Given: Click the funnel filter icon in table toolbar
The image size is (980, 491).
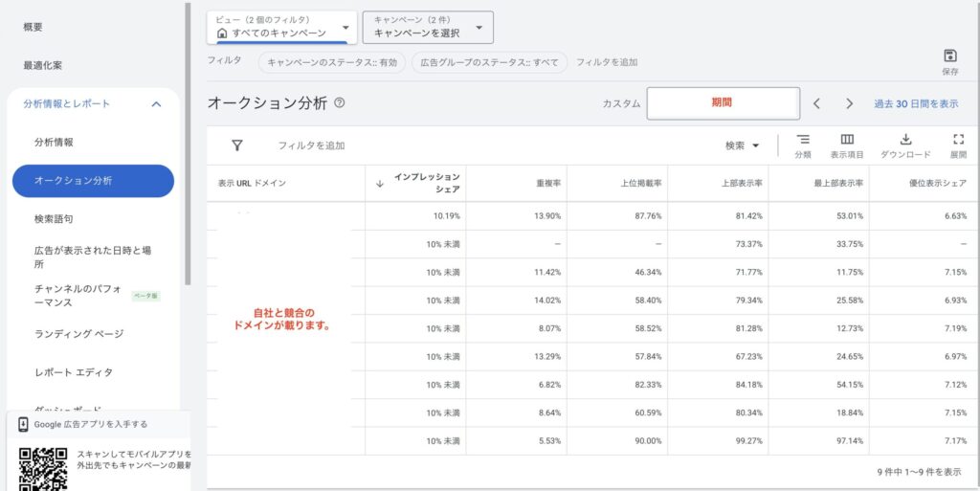Looking at the screenshot, I should click(237, 145).
